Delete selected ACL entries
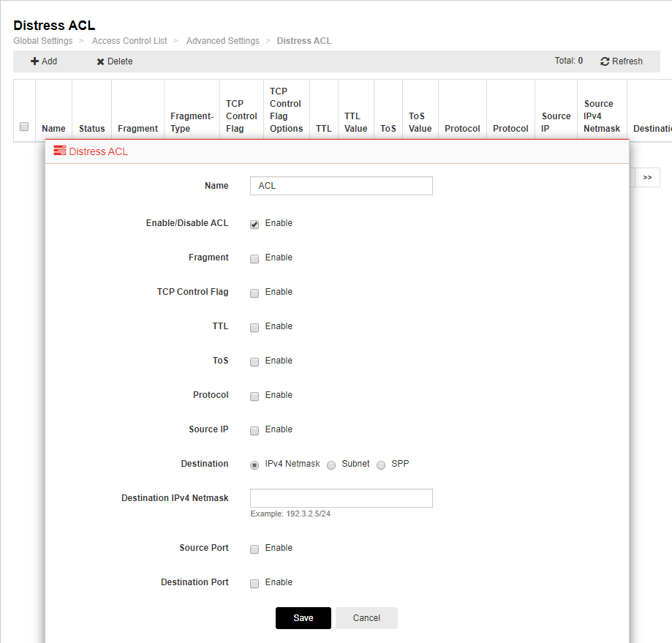Screen dimensions: 672x643 (x=113, y=61)
